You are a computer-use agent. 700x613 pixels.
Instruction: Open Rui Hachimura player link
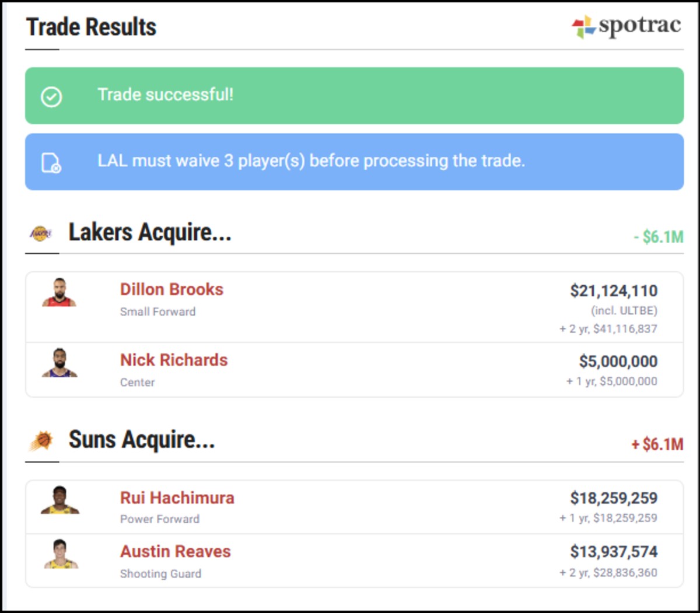(x=177, y=498)
